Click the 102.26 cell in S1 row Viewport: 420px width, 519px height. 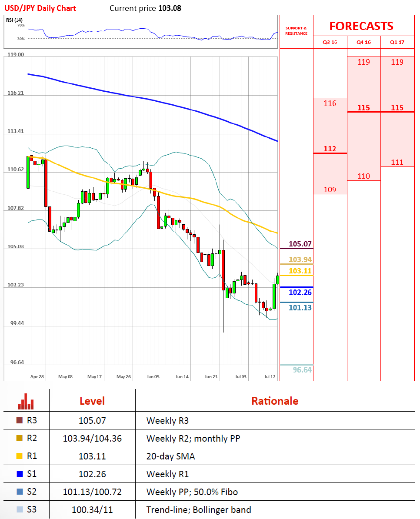coord(92,474)
